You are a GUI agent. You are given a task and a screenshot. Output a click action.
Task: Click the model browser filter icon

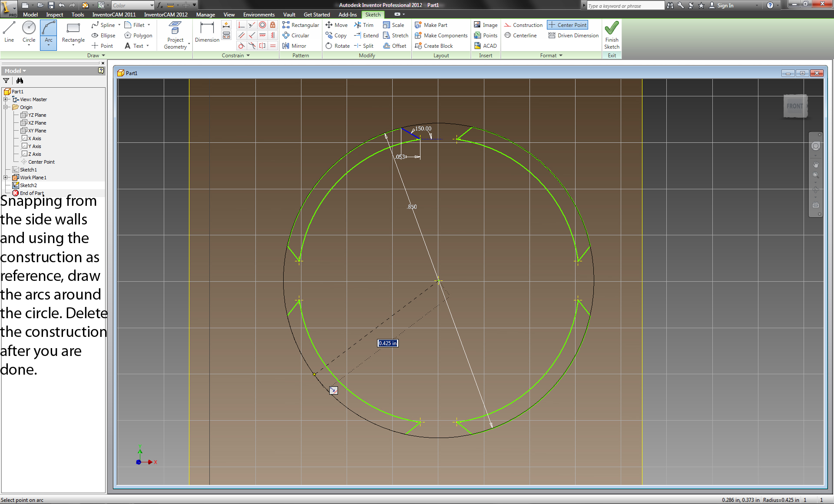click(x=6, y=81)
